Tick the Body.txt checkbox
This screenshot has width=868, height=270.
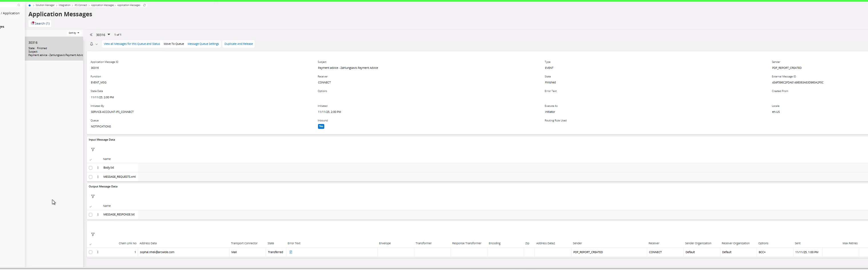point(91,168)
